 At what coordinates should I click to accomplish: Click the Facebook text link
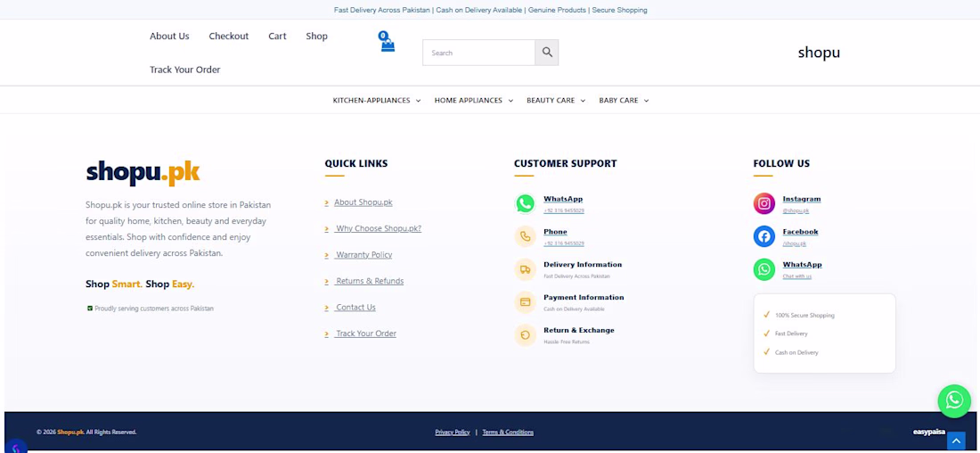[x=801, y=232]
